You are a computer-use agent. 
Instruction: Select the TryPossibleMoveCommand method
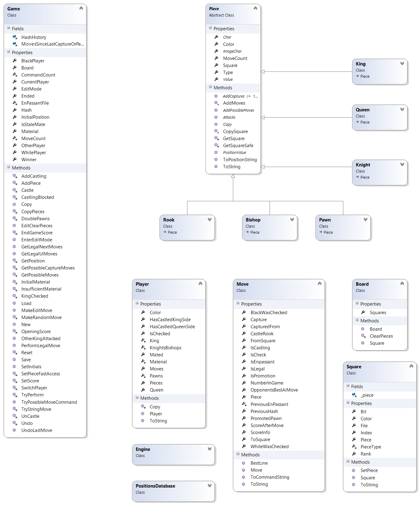coord(49,402)
